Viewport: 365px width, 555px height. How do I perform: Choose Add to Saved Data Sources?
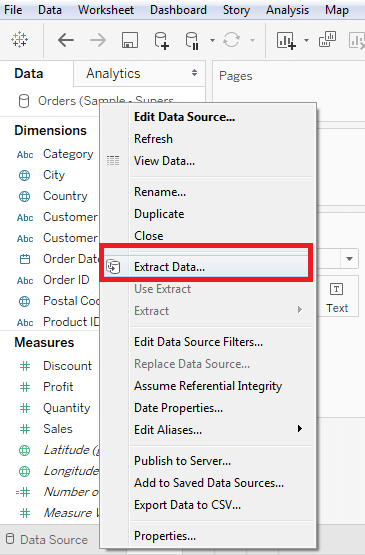[209, 483]
